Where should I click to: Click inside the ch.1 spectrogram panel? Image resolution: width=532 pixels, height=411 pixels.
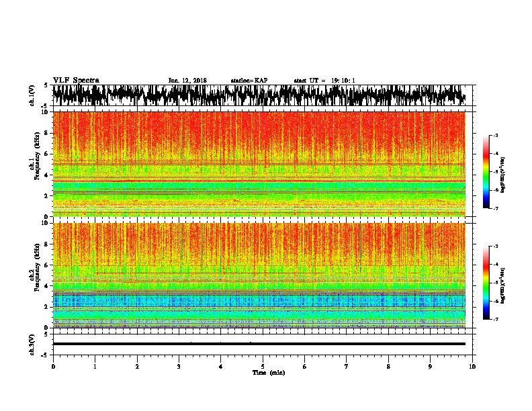259,164
